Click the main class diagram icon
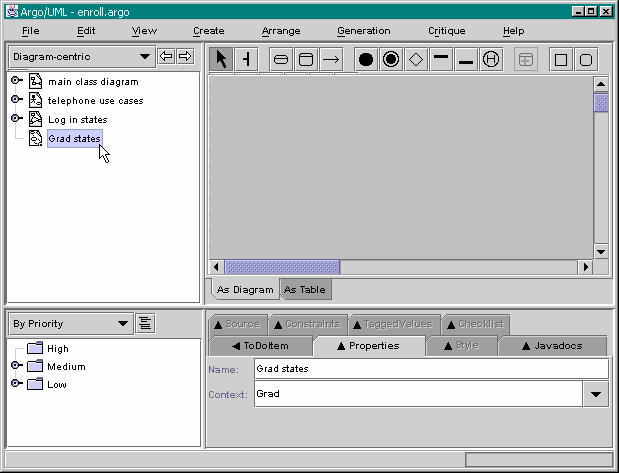The image size is (619, 473). point(36,81)
